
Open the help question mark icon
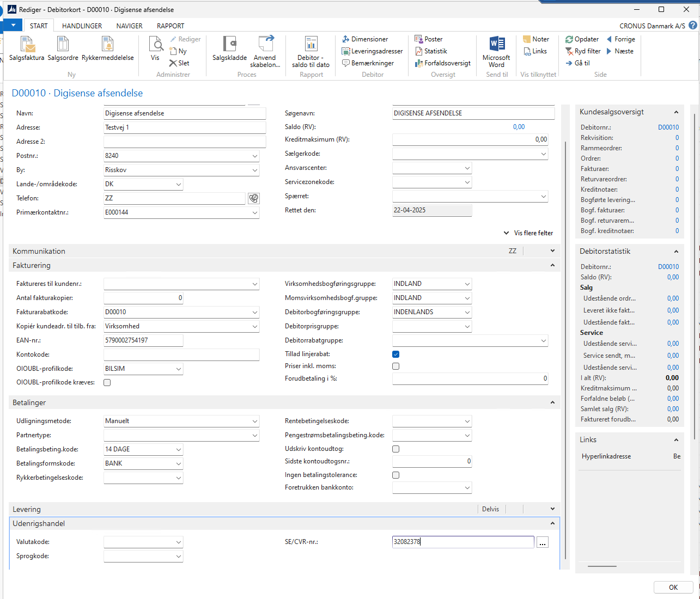tap(692, 25)
